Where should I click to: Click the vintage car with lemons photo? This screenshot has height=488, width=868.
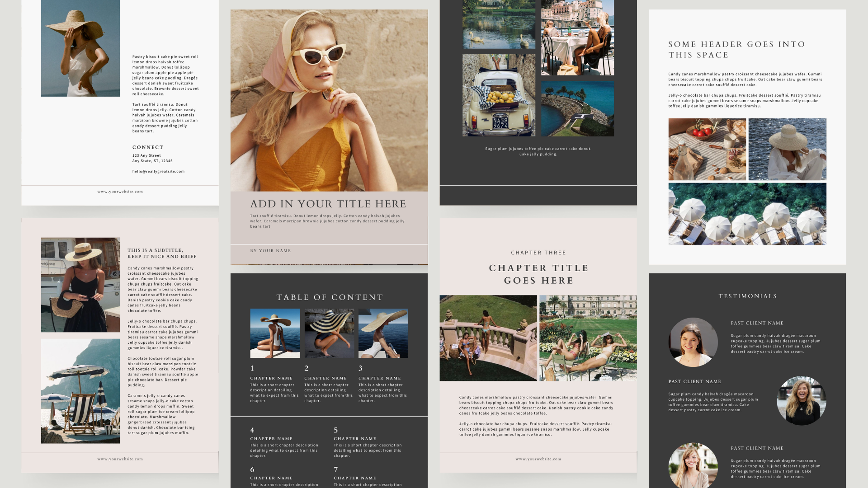click(499, 95)
